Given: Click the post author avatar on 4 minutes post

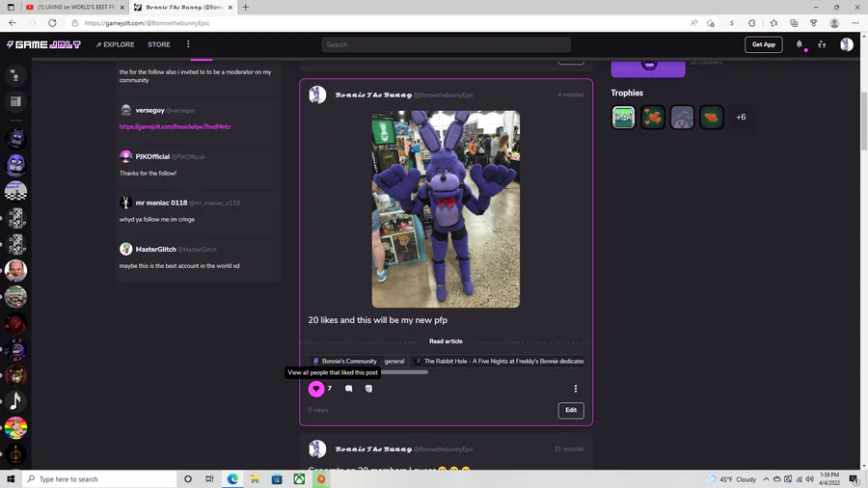Looking at the screenshot, I should click(317, 95).
